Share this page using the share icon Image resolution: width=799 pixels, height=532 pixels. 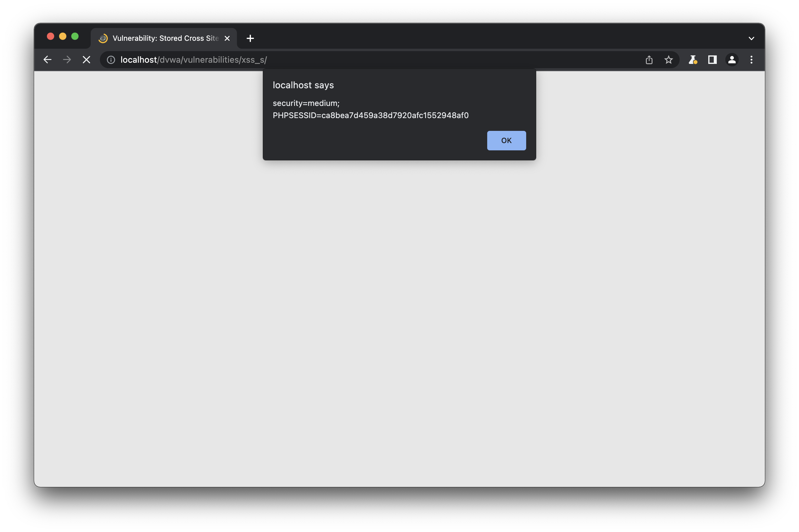pyautogui.click(x=649, y=60)
